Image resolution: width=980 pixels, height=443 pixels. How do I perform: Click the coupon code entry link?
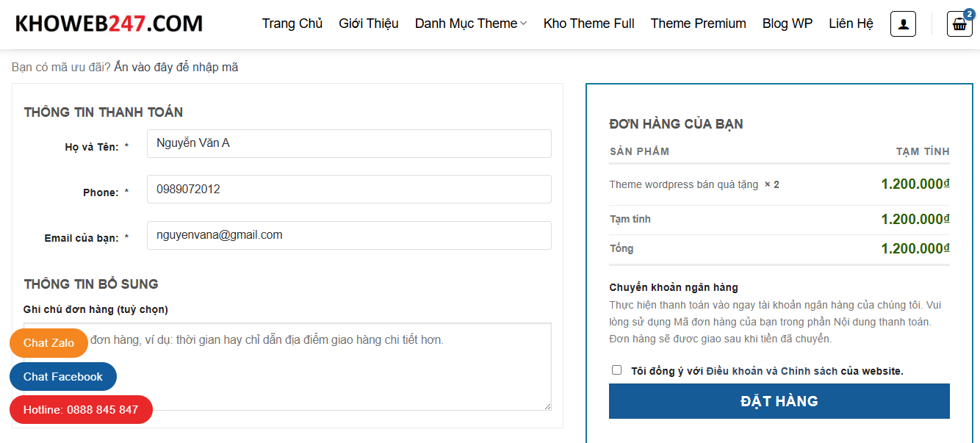176,67
